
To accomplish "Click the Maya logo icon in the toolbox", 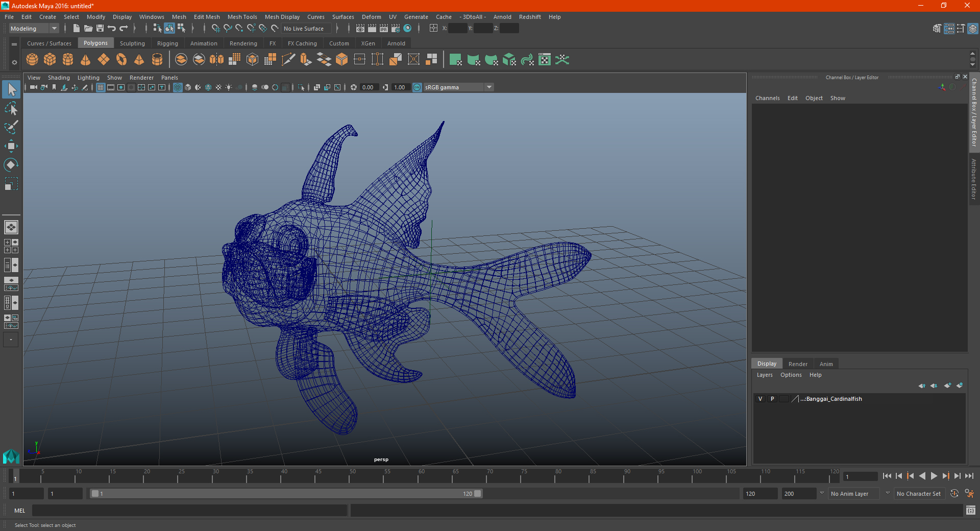I will (11, 456).
